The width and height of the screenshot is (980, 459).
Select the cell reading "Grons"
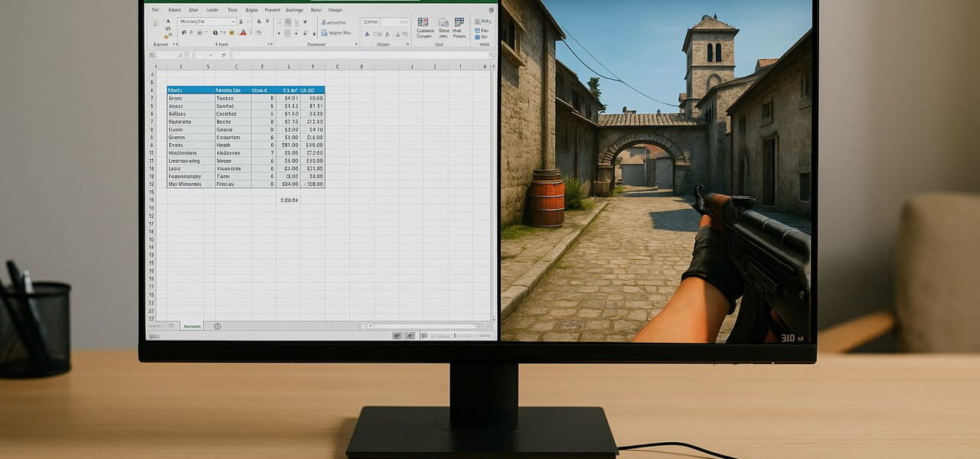[x=191, y=98]
